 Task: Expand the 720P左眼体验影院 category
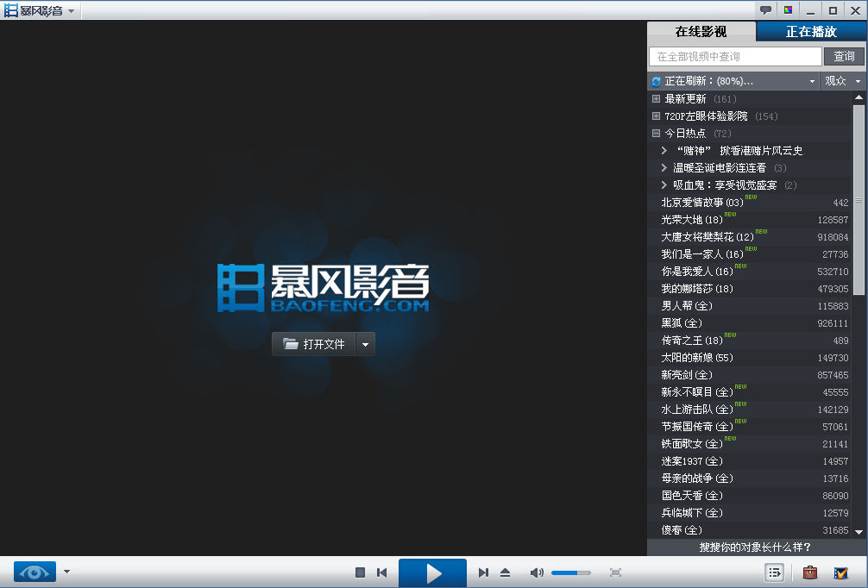(656, 116)
